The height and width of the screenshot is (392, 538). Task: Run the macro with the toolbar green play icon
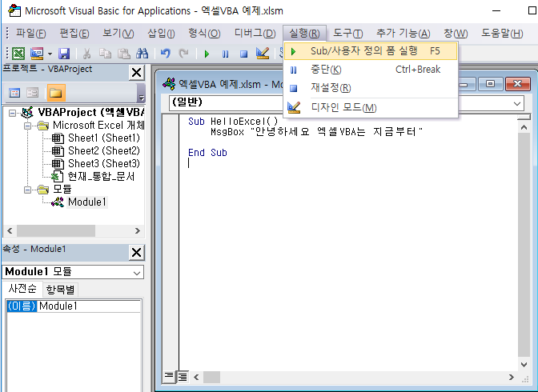pyautogui.click(x=207, y=54)
